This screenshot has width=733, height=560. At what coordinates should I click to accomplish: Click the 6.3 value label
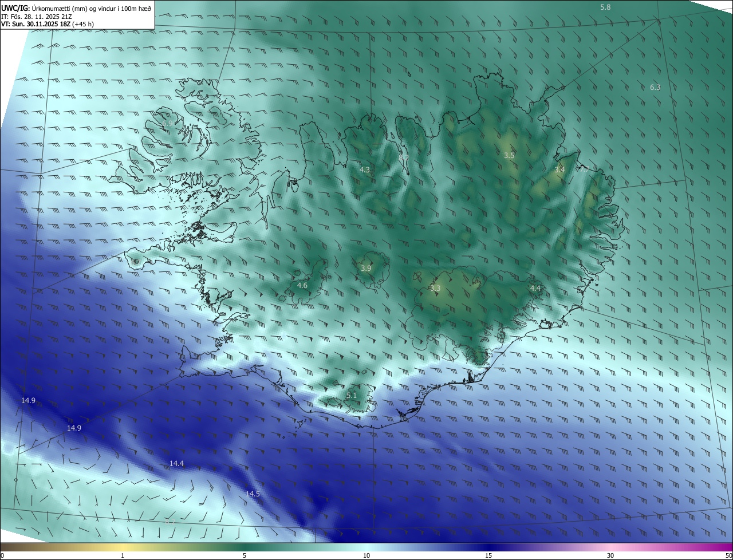[655, 88]
